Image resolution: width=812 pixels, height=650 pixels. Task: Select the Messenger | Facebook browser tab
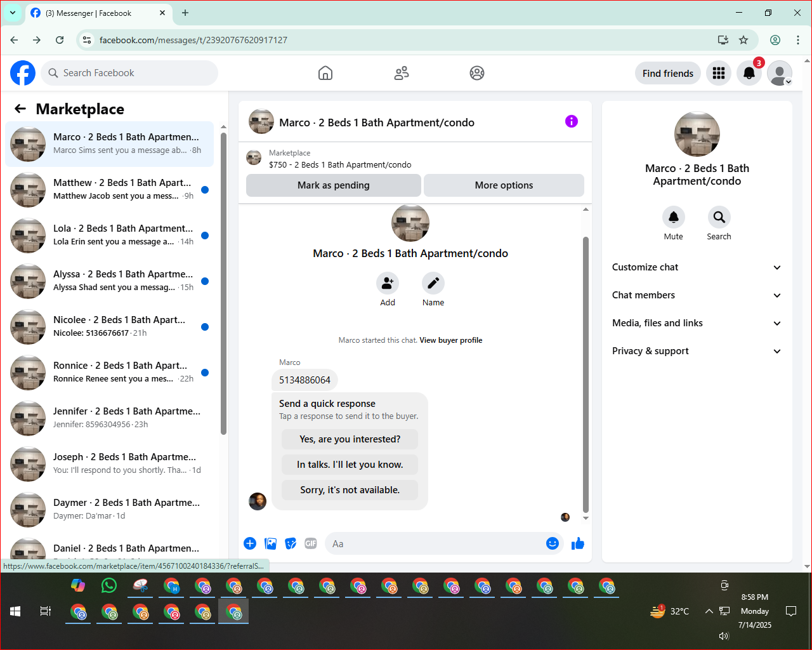[x=98, y=13]
